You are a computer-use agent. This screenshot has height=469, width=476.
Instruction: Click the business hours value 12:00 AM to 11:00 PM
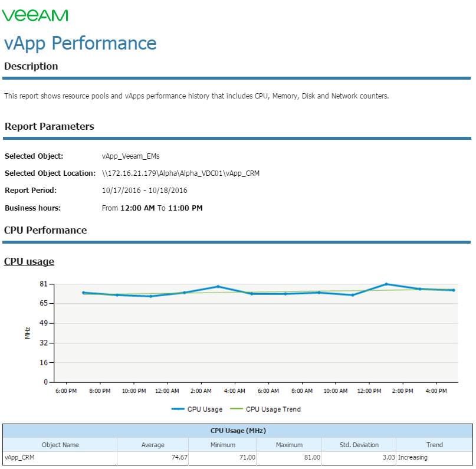coord(152,208)
